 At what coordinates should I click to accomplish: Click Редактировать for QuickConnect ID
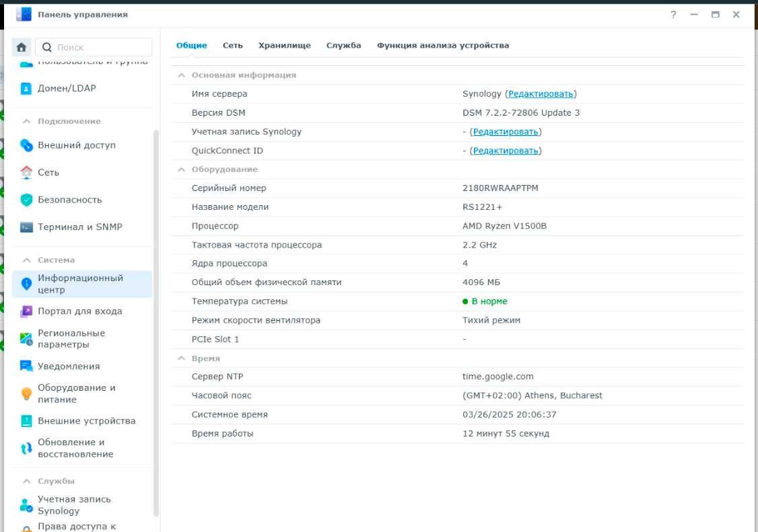505,151
